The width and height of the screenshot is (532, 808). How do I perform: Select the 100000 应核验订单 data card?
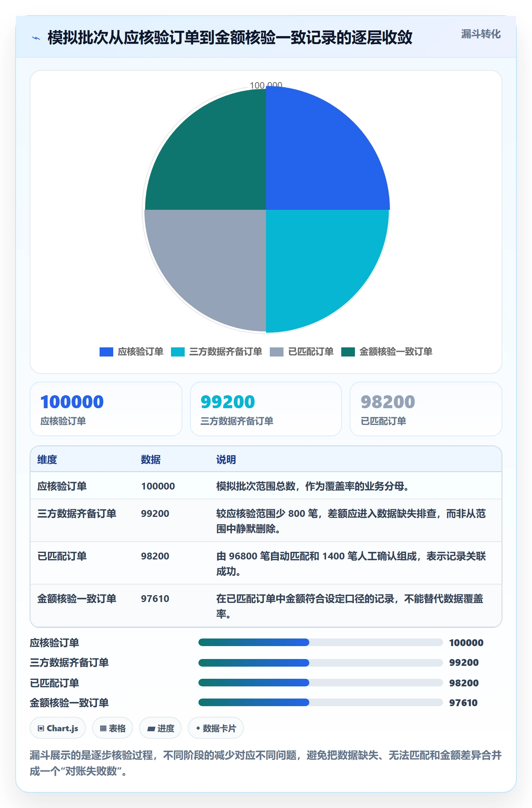point(106,409)
